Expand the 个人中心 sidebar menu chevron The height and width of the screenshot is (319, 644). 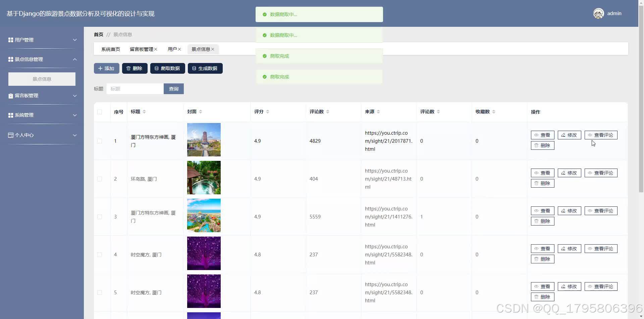[x=75, y=135]
